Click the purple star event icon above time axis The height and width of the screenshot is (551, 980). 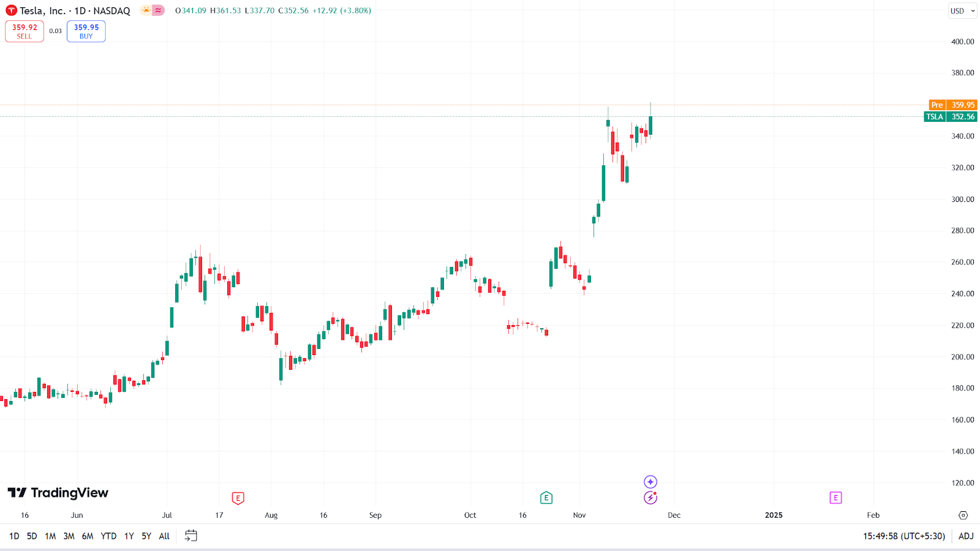pos(650,482)
